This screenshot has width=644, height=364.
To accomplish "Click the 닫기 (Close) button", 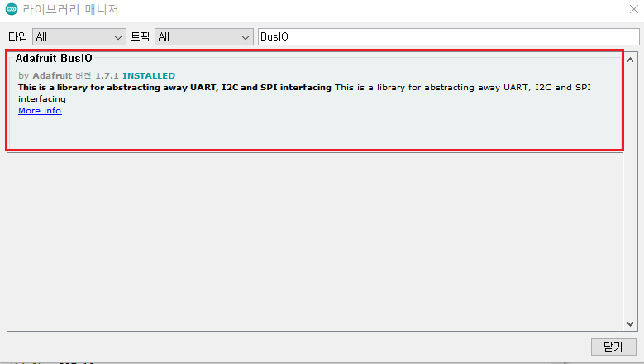I will point(613,347).
